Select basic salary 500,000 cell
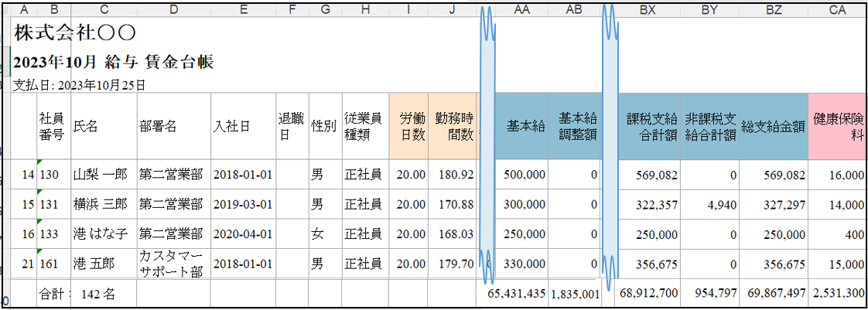The height and width of the screenshot is (310, 868). coord(522,175)
